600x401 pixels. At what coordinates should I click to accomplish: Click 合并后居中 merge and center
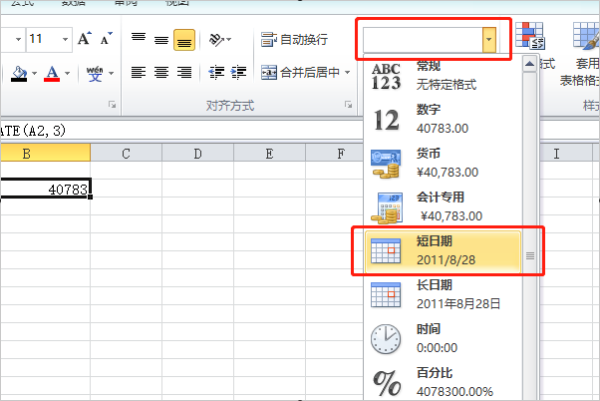tap(300, 72)
